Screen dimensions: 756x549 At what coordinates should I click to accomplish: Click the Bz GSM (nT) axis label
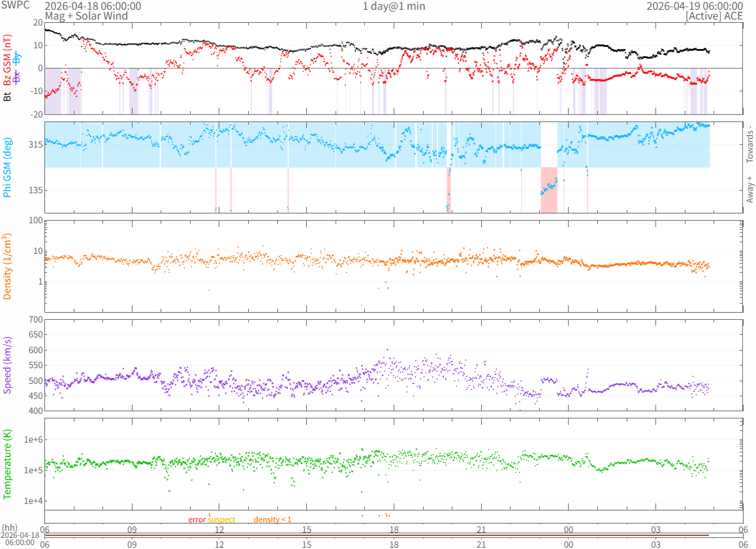point(8,59)
